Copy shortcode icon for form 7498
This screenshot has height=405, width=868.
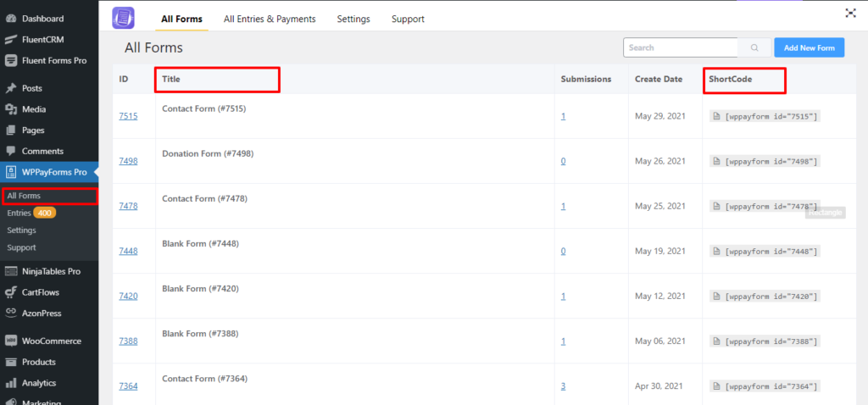coord(716,161)
